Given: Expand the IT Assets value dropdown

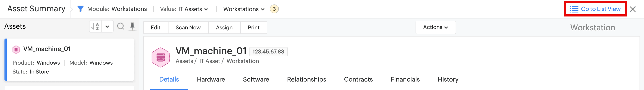Looking at the screenshot, I should coord(206,9).
